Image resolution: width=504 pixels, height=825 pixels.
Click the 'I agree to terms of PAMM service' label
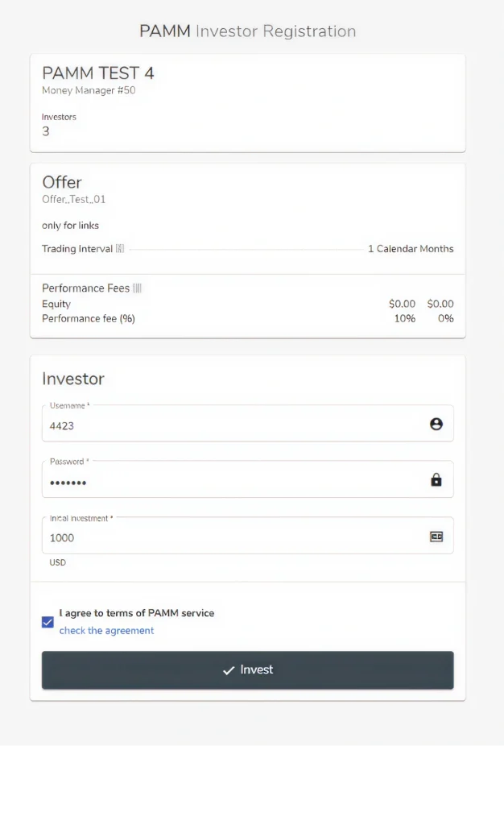click(137, 613)
